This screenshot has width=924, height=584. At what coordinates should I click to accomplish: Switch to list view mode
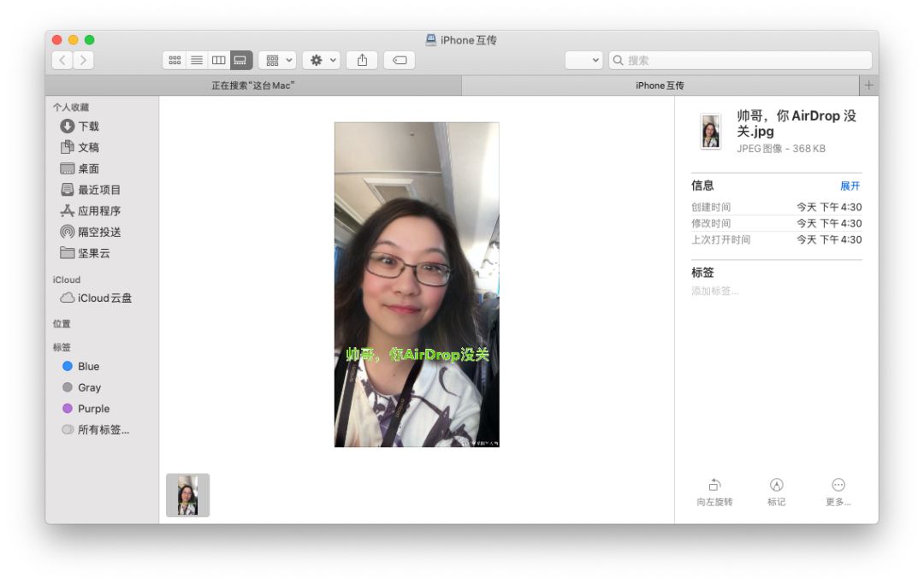197,60
